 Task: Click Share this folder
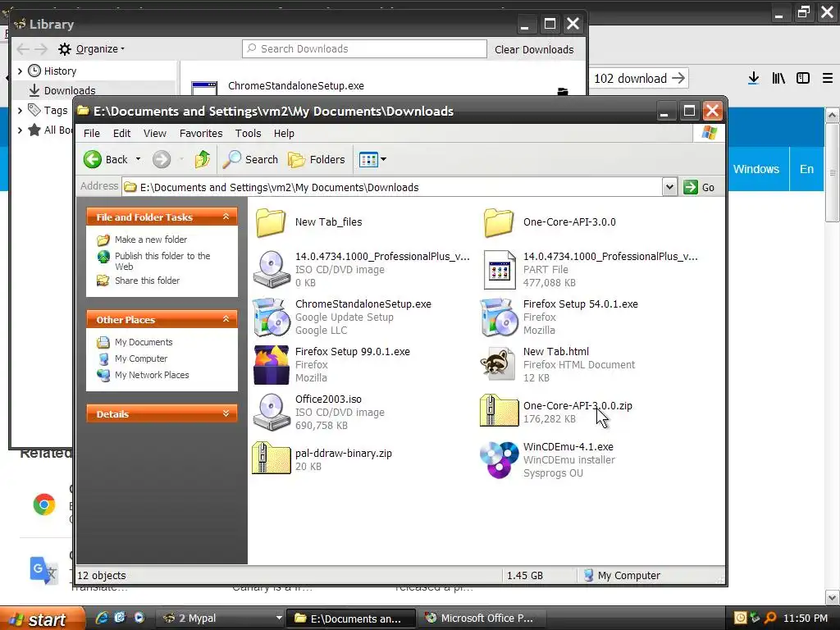point(147,281)
